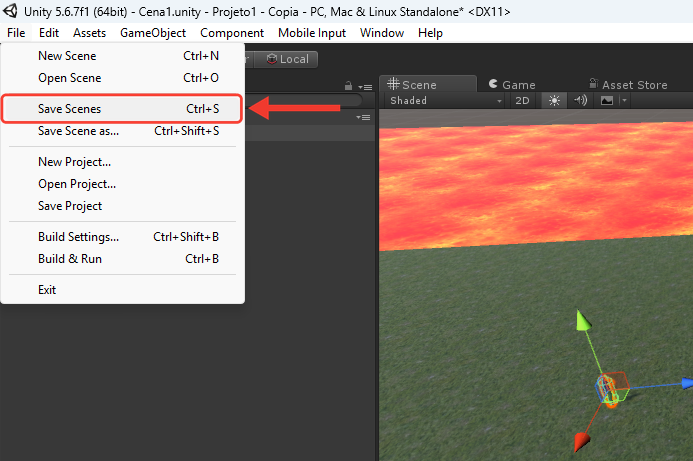Click the red X-axis gizmo arrow
This screenshot has width=693, height=461.
click(582, 442)
